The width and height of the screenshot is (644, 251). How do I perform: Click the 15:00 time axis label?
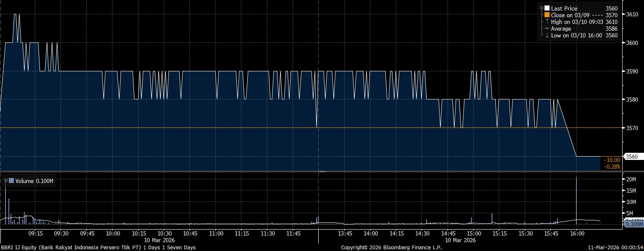474,233
